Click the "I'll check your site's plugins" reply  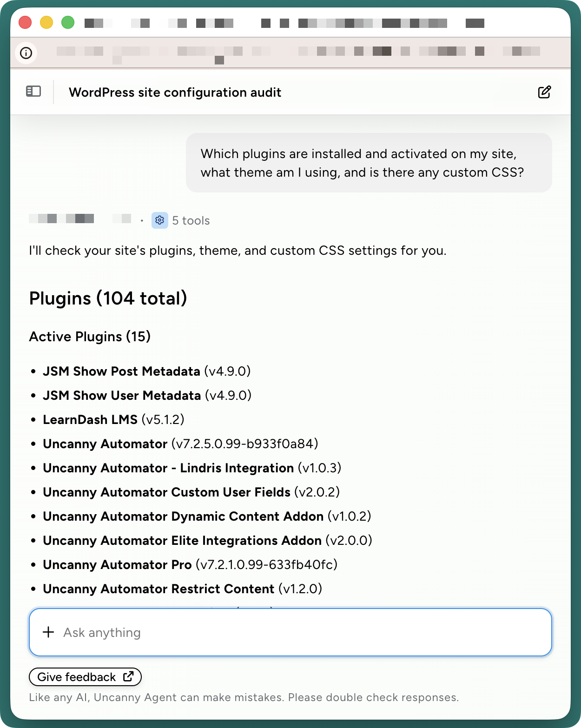coord(238,251)
